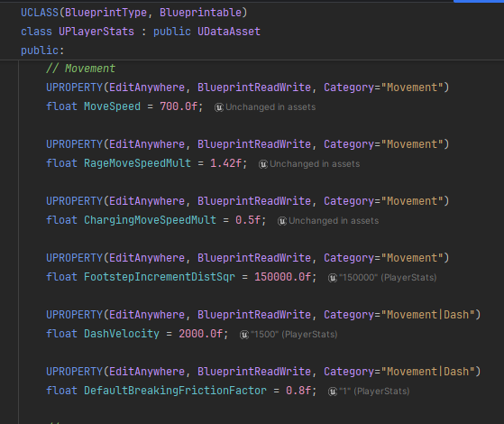The height and width of the screenshot is (424, 504).
Task: Open MoveSpeed 'Unchanged in assets' hint
Action: (x=270, y=107)
